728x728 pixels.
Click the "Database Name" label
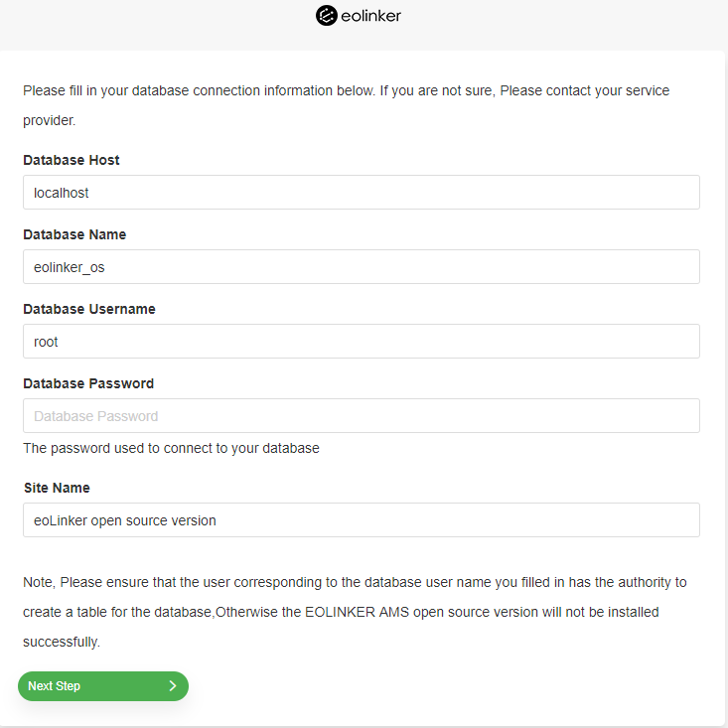pos(74,234)
